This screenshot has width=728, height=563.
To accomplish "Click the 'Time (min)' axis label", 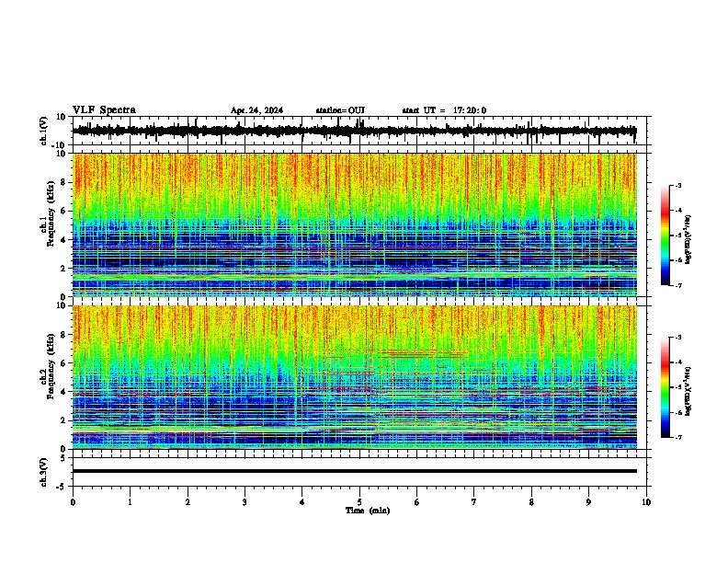I will click(368, 511).
